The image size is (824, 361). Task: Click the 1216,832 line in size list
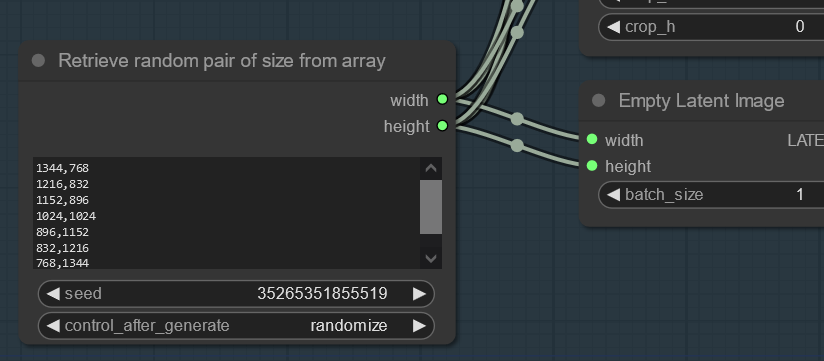[63, 184]
